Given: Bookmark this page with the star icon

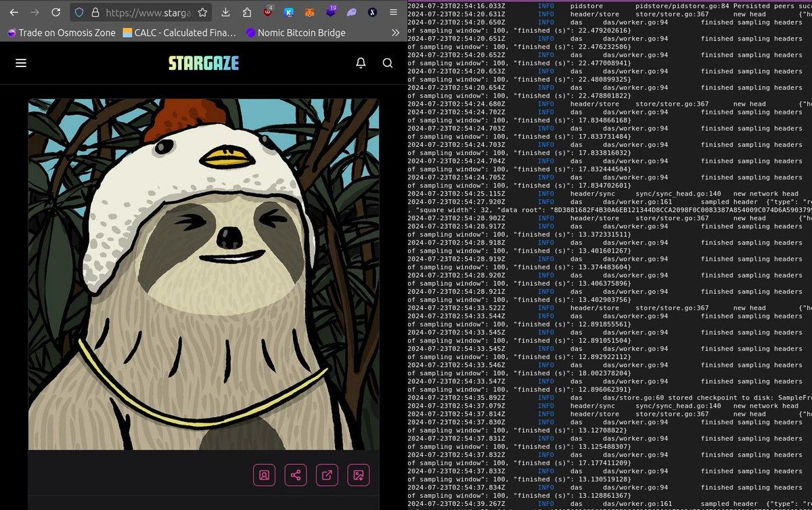Looking at the screenshot, I should tap(202, 12).
